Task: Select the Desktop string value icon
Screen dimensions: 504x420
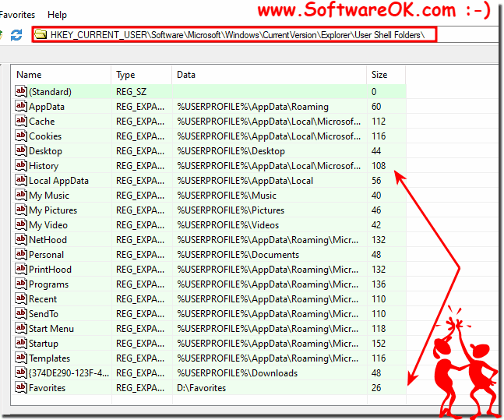Action: click(x=21, y=150)
